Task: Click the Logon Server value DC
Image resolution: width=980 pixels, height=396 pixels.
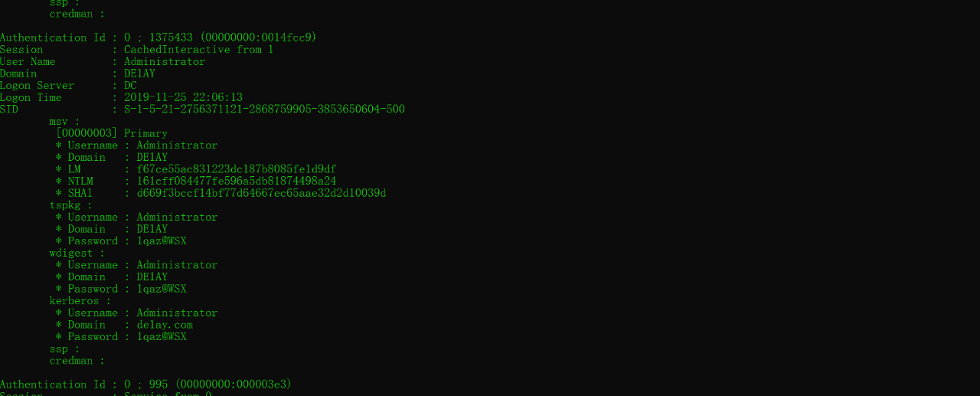Action: click(x=130, y=86)
